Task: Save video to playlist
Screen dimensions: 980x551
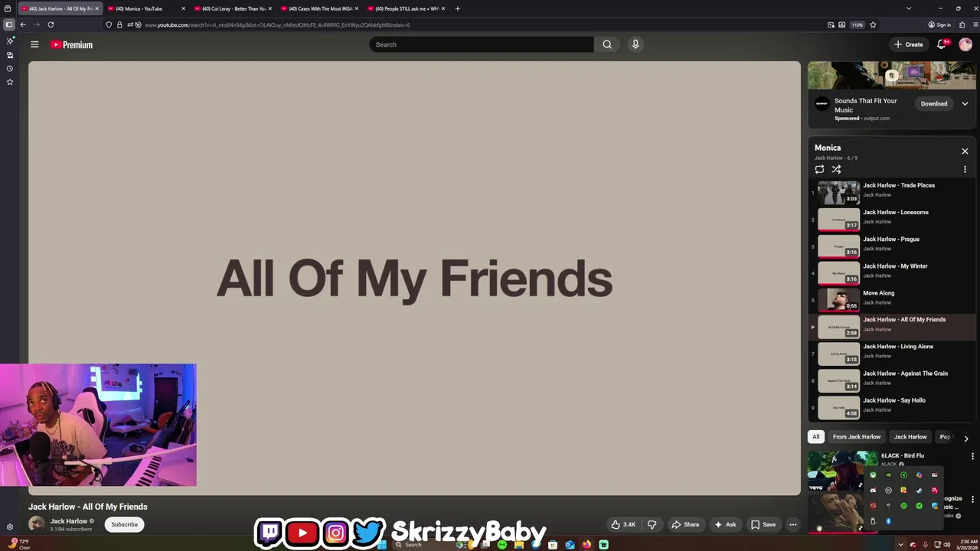Action: coord(763,524)
